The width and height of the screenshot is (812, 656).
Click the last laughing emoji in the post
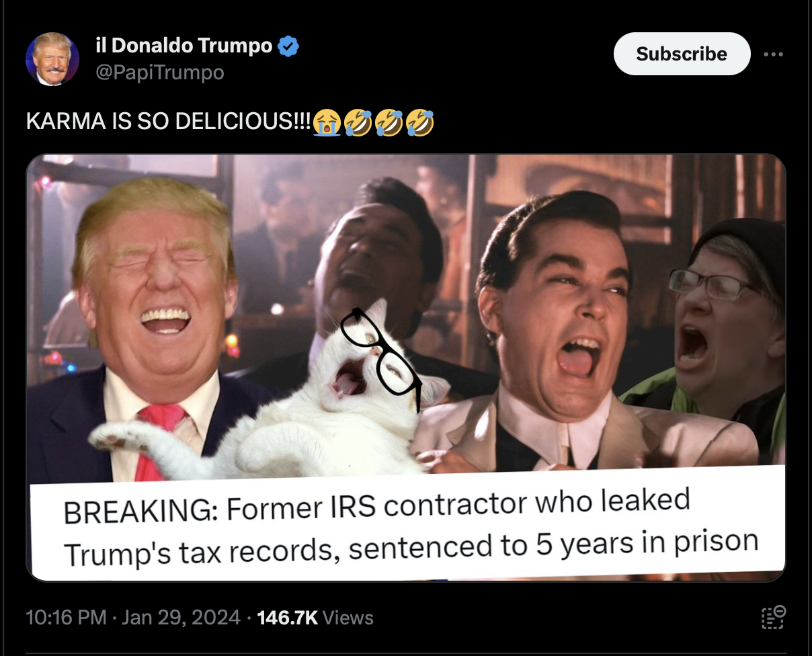tap(420, 122)
